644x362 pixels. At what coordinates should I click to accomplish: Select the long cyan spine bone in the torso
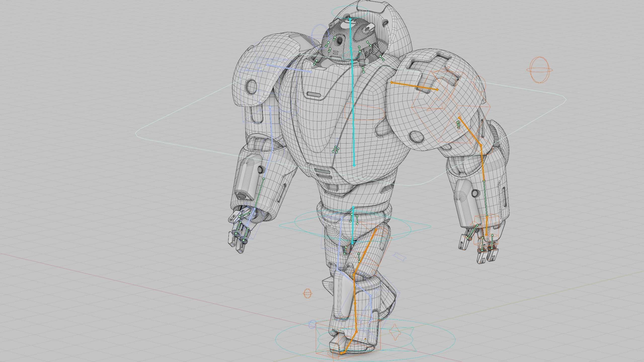click(353, 114)
